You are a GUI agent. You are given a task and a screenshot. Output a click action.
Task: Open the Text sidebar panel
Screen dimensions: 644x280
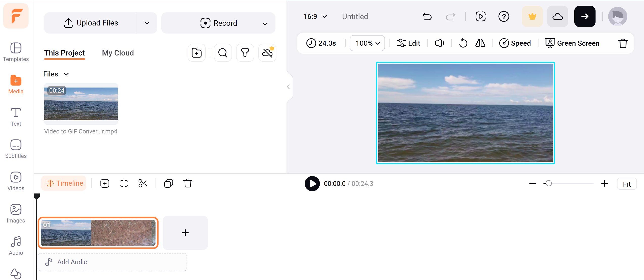(16, 117)
